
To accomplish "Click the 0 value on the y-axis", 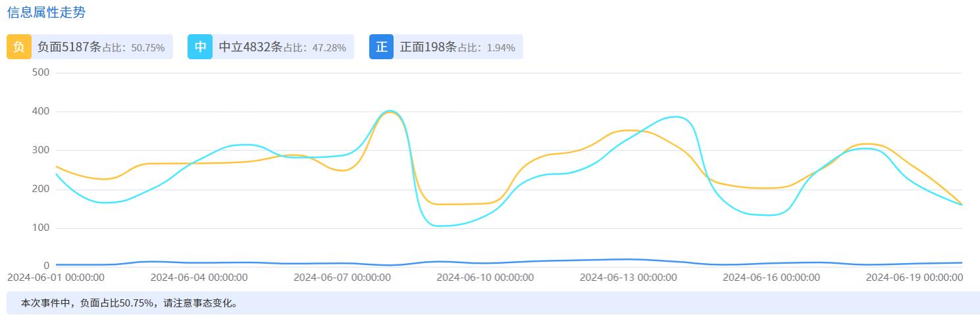I will pos(46,266).
